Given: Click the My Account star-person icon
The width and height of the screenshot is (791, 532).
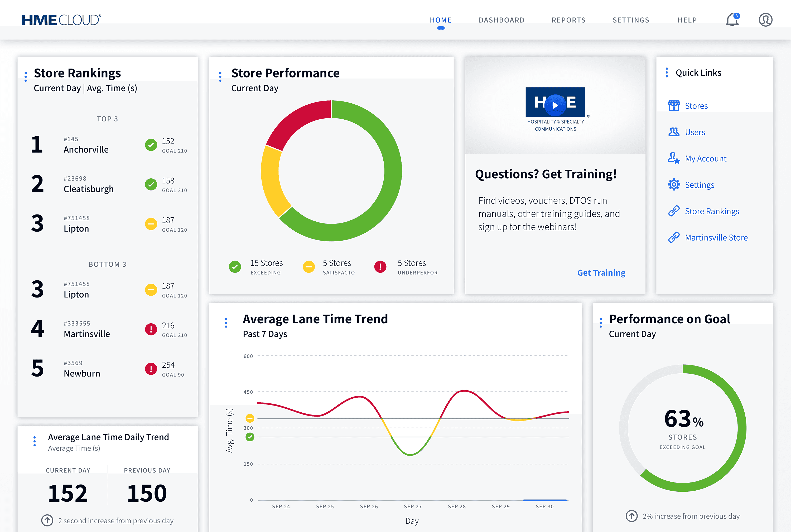Looking at the screenshot, I should tap(674, 158).
